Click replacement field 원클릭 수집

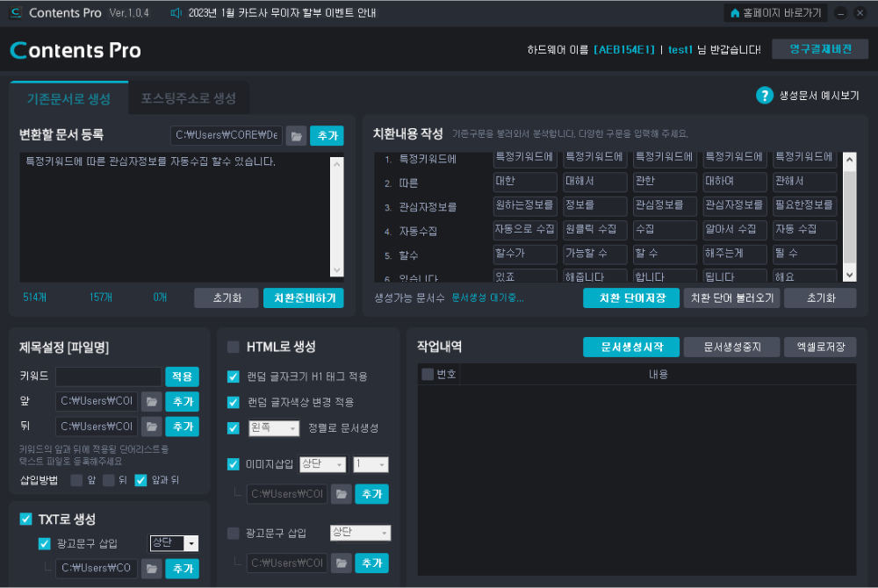pyautogui.click(x=594, y=229)
